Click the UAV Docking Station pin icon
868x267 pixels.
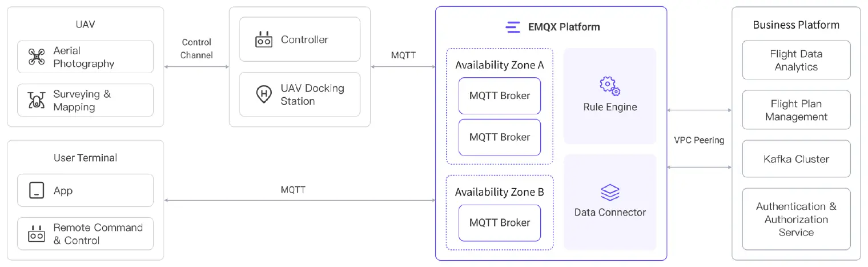[x=263, y=95]
